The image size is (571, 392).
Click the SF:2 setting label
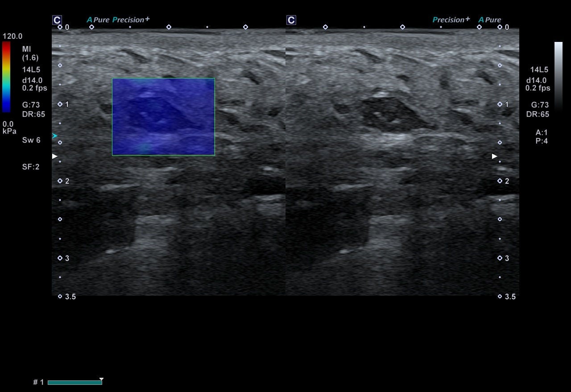tap(31, 167)
